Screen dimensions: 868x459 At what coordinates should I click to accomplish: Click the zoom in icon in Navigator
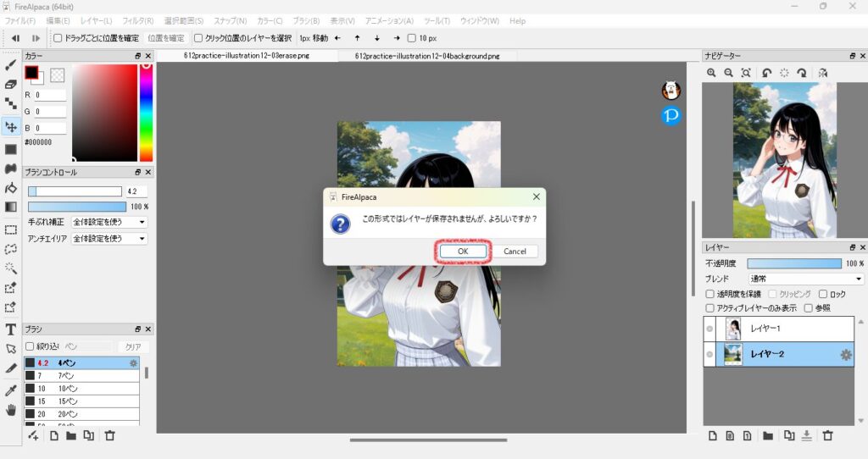coord(711,74)
